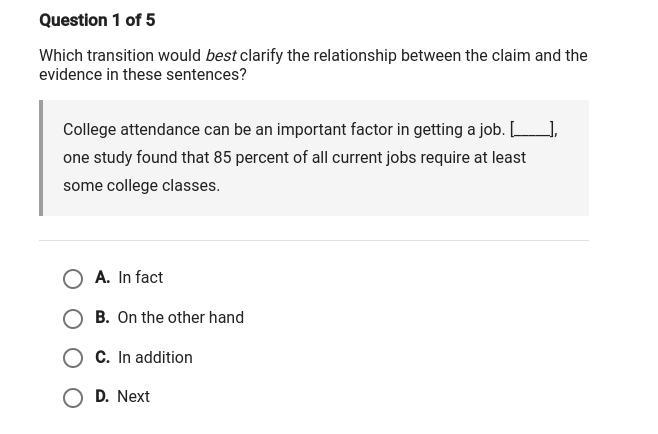Click the bold letter 'D.' label
Viewport: 658px width, 434px height.
pyautogui.click(x=102, y=397)
